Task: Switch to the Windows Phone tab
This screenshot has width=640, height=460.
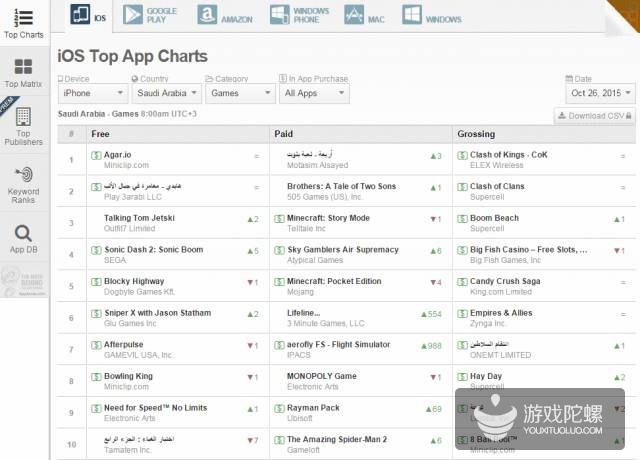Action: (299, 16)
